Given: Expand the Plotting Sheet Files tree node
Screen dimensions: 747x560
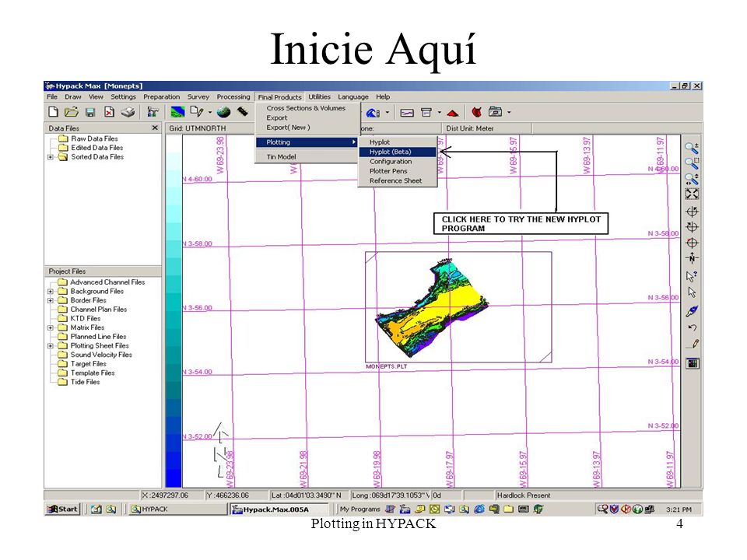Looking at the screenshot, I should [x=51, y=345].
